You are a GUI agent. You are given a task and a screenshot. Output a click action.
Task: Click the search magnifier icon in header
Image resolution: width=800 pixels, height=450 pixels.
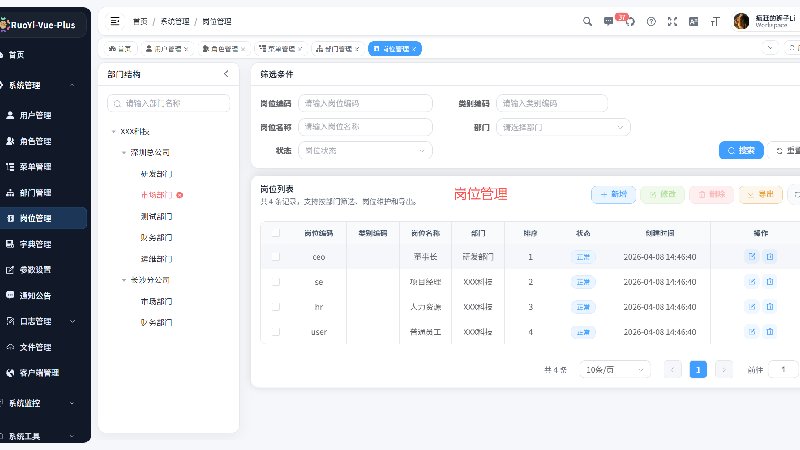587,21
